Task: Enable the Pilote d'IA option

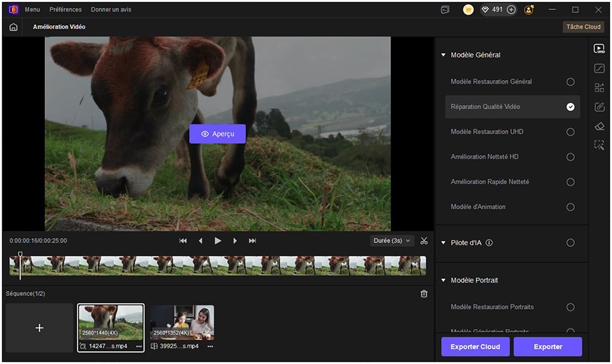Action: pyautogui.click(x=570, y=242)
